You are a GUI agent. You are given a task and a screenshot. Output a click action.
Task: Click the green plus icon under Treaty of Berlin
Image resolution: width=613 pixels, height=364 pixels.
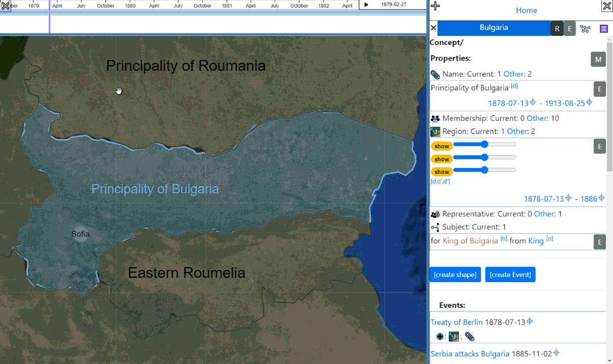pos(440,337)
